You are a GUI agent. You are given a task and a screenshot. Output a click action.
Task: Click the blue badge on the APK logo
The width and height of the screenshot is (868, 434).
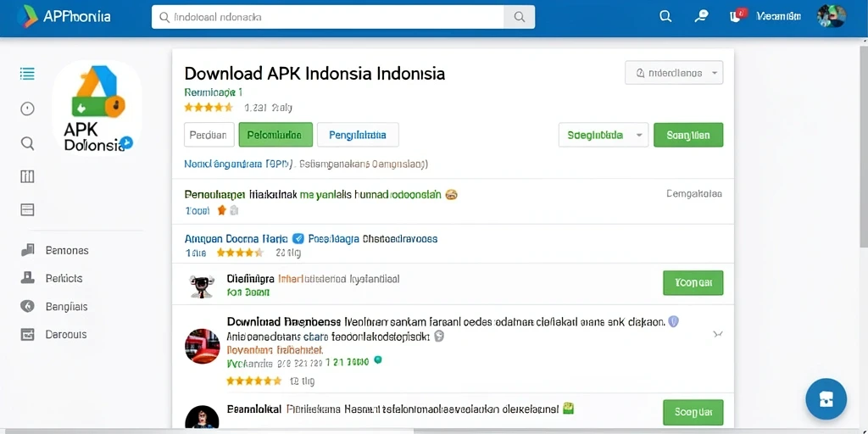click(127, 142)
